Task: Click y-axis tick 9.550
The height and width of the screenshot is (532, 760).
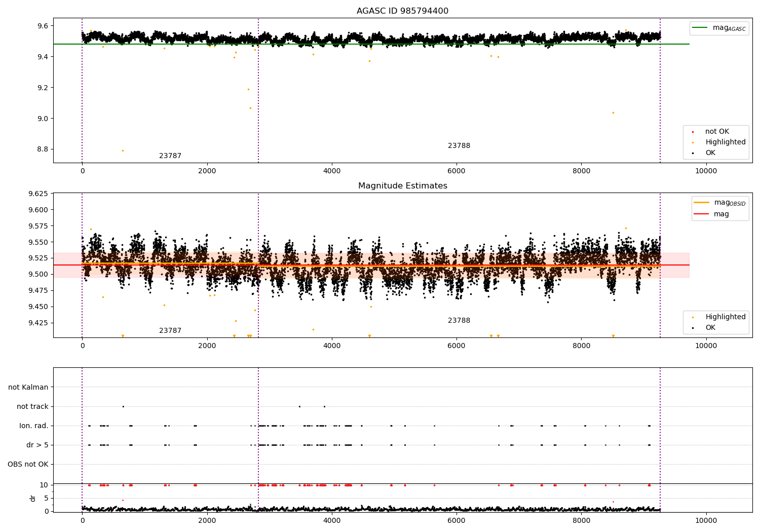Action: 38,242
